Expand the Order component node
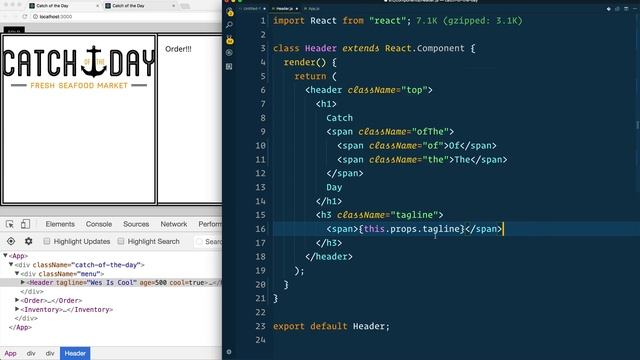The width and height of the screenshot is (640, 360). click(17, 300)
